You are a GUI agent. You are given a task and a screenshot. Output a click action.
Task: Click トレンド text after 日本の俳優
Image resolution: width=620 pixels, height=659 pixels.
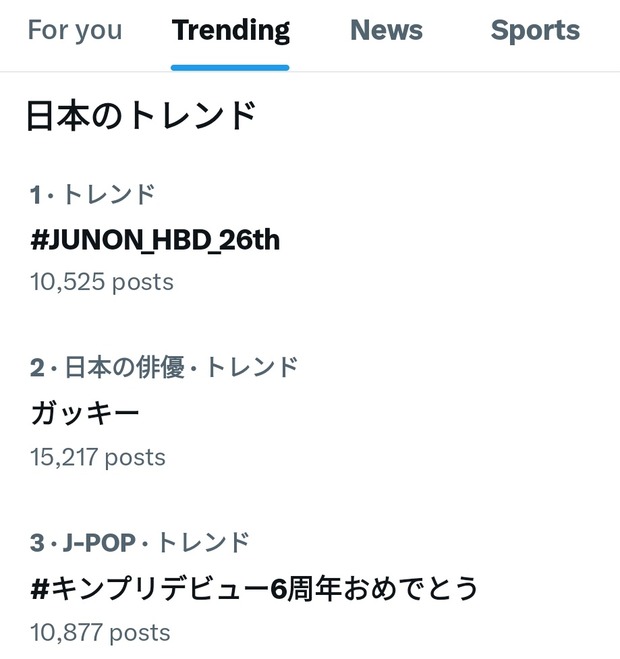click(251, 367)
